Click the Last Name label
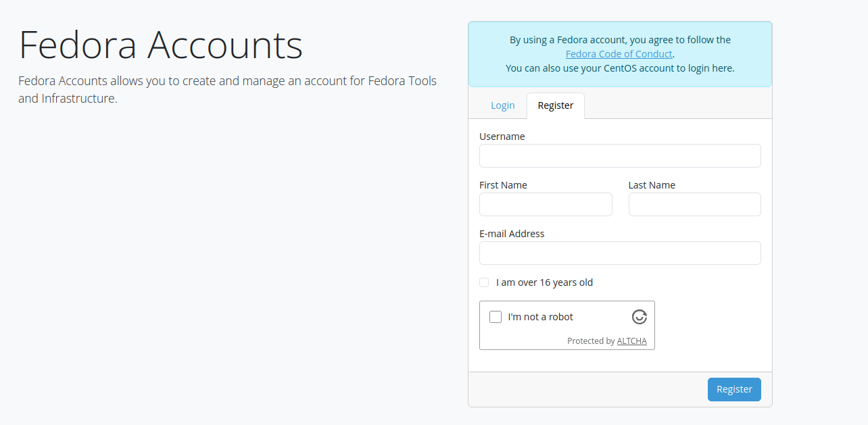The image size is (868, 425). 652,185
